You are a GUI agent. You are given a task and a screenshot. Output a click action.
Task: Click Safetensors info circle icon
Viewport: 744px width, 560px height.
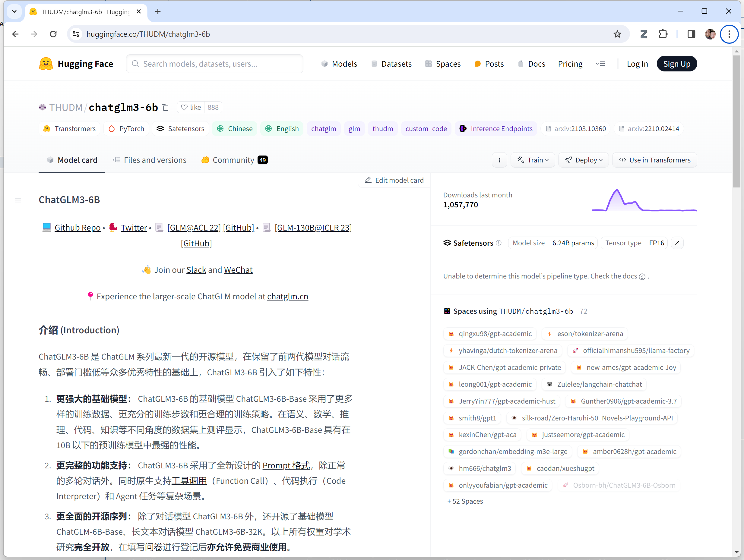click(499, 243)
